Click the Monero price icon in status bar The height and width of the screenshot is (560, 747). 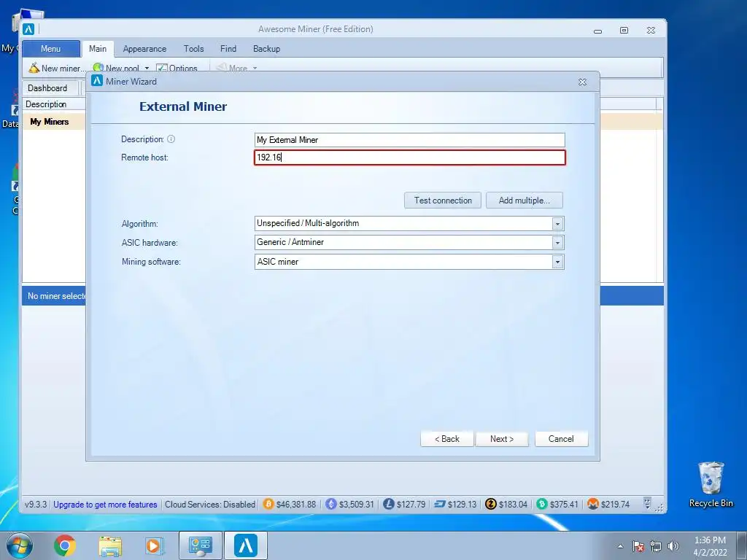click(592, 504)
